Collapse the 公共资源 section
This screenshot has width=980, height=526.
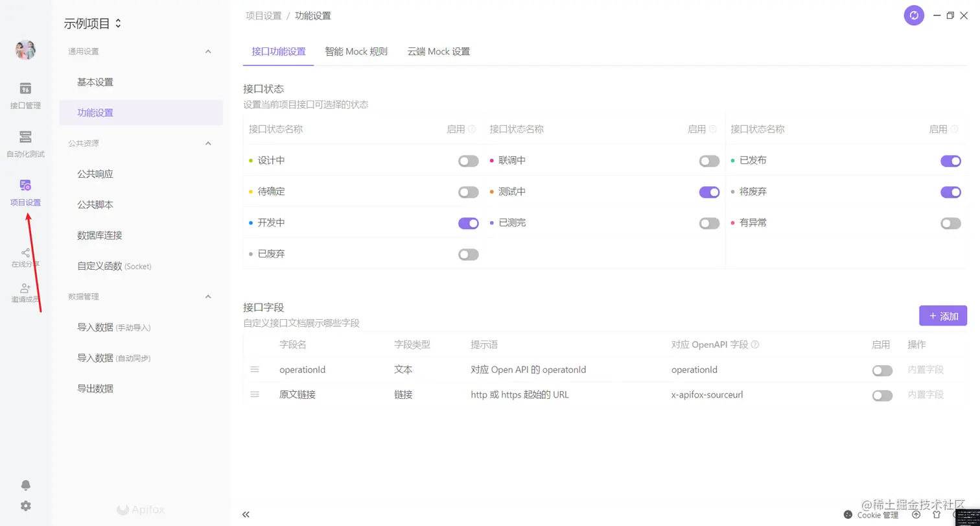click(207, 142)
